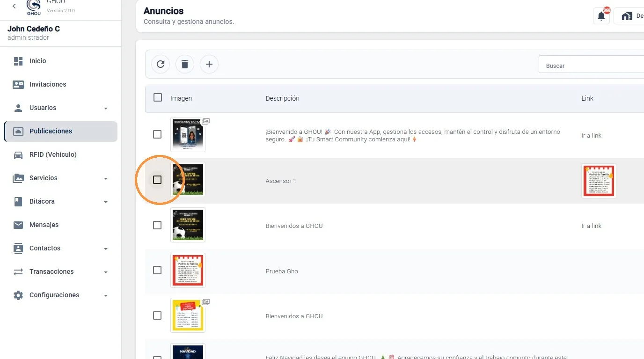Viewport: 644px width, 359px height.
Task: Expand the Bitácora submenu arrow
Action: coord(106,202)
